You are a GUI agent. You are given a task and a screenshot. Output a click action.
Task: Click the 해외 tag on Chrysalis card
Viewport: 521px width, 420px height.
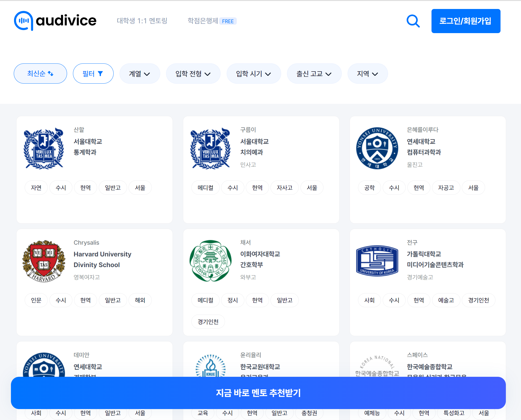click(140, 300)
